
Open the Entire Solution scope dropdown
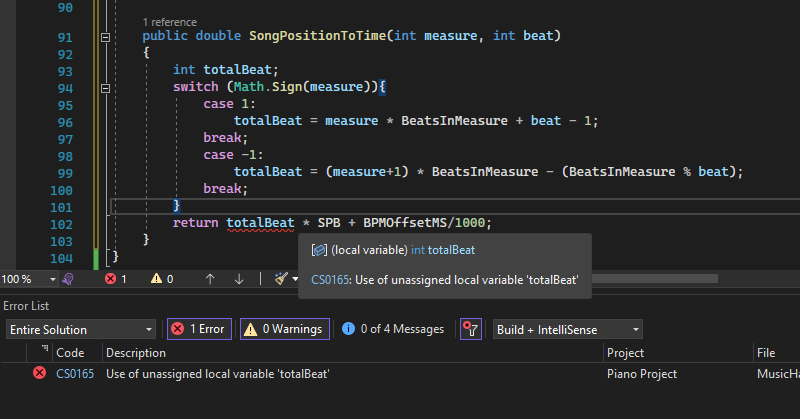click(80, 329)
